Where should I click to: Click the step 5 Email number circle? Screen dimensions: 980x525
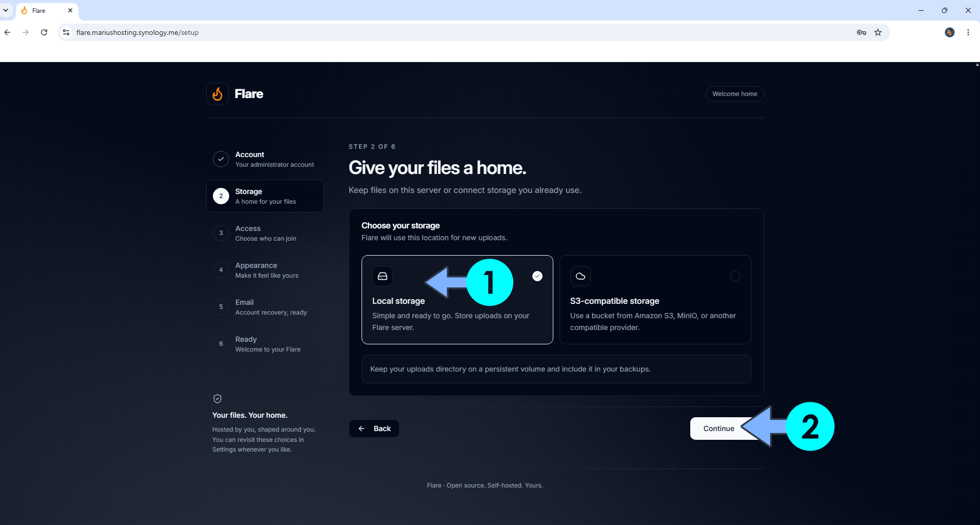click(x=221, y=307)
